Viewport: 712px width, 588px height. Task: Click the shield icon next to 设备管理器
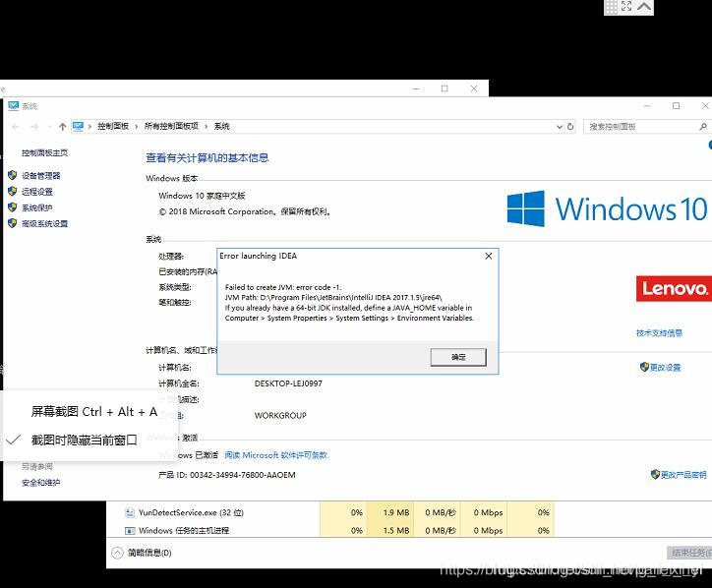12,175
